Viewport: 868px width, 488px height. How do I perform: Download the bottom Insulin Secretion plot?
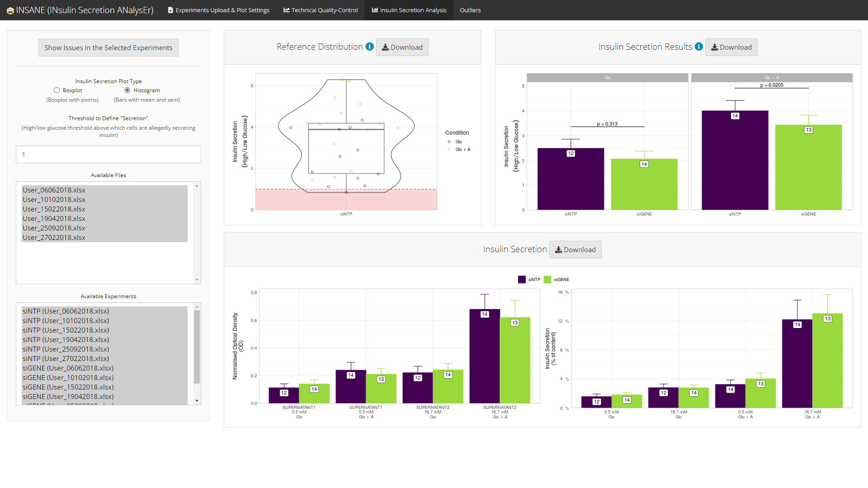(x=575, y=249)
